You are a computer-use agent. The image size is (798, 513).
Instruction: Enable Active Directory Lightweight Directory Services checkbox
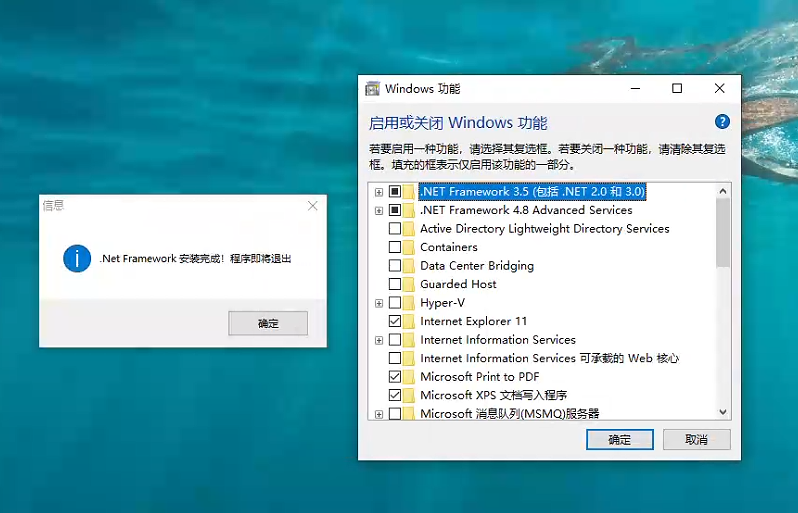(x=395, y=229)
